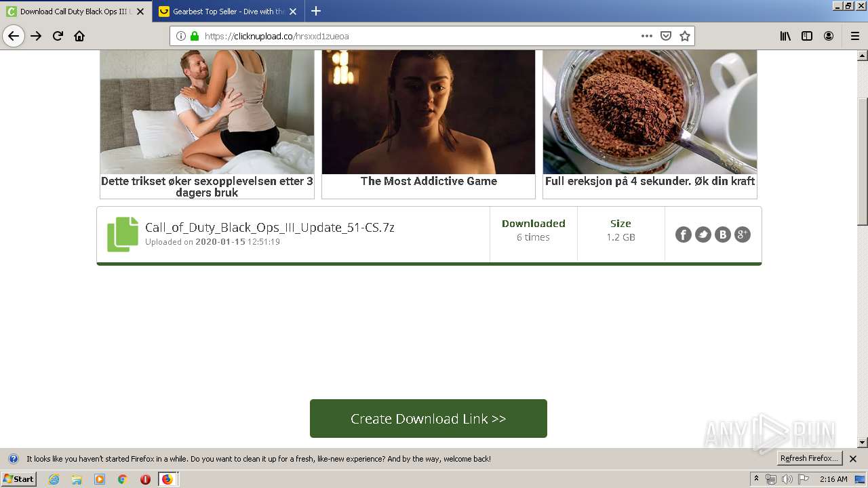Click the 'Full ereksjon på 4 sekunder' caption

click(x=650, y=181)
